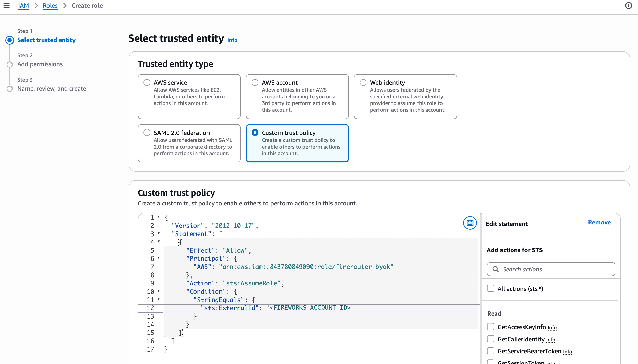Click the search magnifier icon in Search actions
This screenshot has height=364, width=638.
pos(495,269)
